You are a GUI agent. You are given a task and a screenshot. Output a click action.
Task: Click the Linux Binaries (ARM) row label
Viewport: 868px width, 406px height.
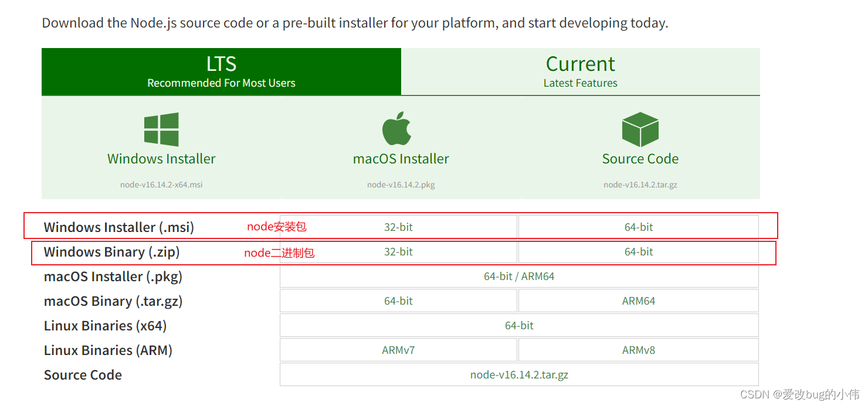pos(108,350)
